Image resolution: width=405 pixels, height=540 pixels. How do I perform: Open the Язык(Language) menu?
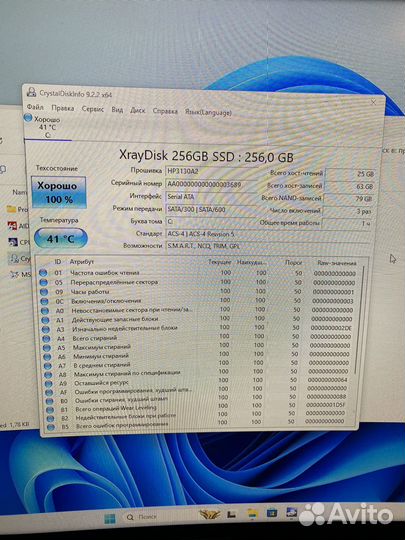click(x=208, y=112)
